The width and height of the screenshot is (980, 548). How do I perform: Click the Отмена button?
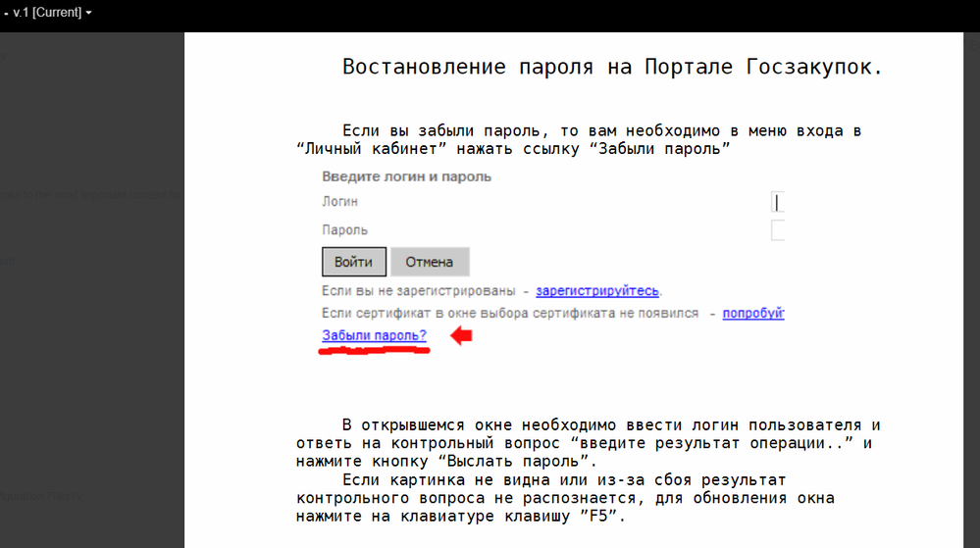[430, 262]
